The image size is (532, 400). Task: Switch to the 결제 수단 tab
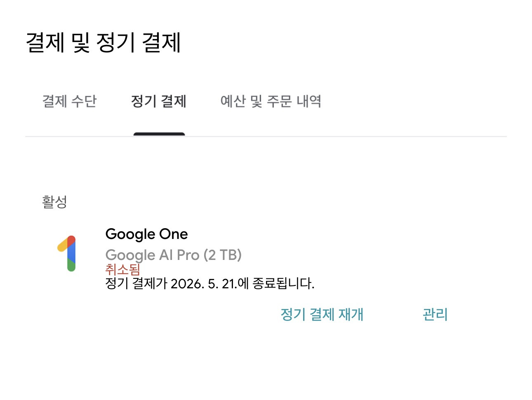[69, 101]
